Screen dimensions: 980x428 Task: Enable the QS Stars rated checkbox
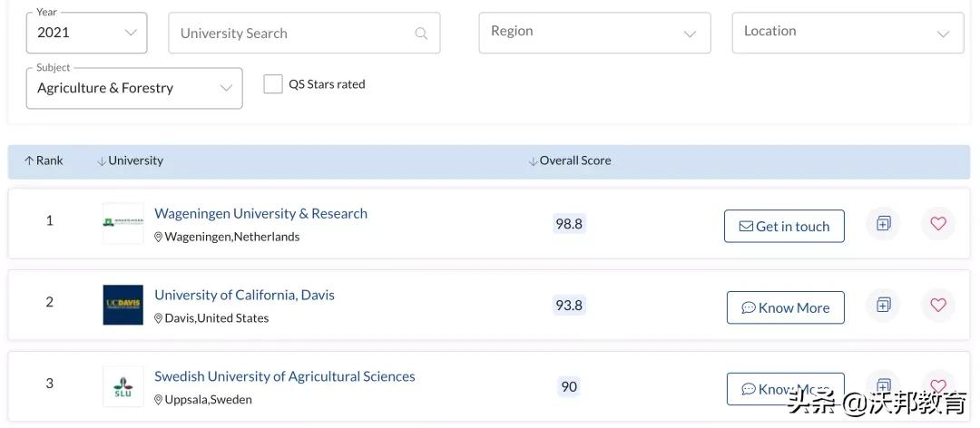(x=273, y=84)
